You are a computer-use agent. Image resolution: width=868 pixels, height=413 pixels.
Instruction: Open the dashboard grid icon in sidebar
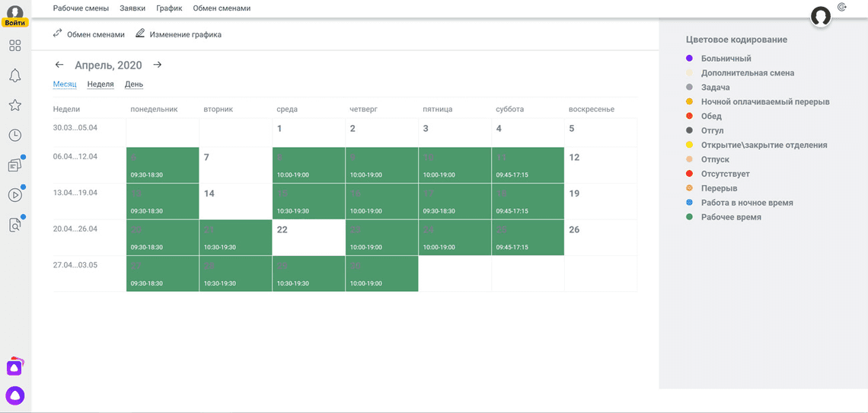(14, 46)
